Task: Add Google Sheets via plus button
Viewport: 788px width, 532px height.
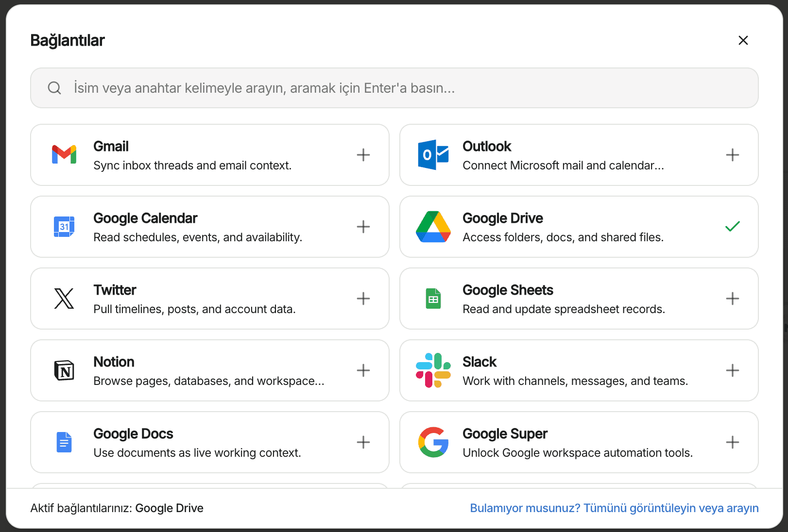Action: (732, 298)
